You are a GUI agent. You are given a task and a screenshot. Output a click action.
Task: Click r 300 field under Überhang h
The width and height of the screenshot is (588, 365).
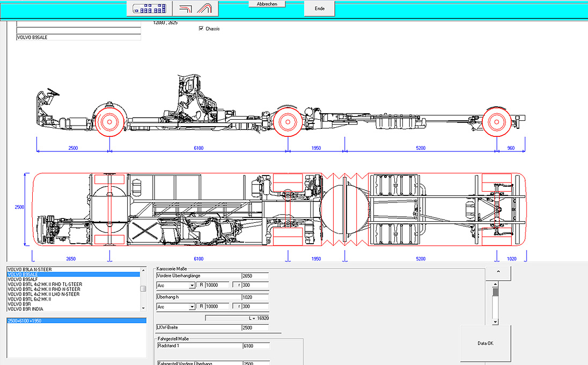(x=255, y=306)
